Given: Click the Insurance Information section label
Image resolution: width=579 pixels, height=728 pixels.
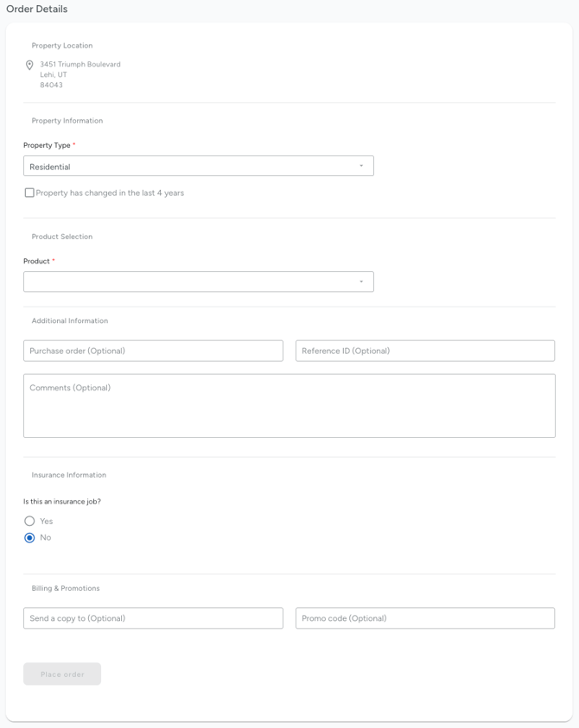Looking at the screenshot, I should (69, 475).
